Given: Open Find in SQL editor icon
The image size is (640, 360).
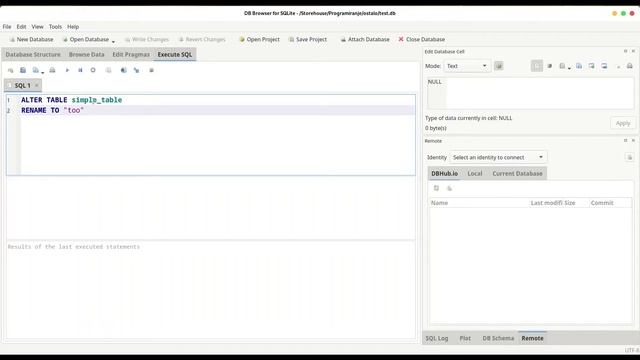Looking at the screenshot, I should coord(124,70).
